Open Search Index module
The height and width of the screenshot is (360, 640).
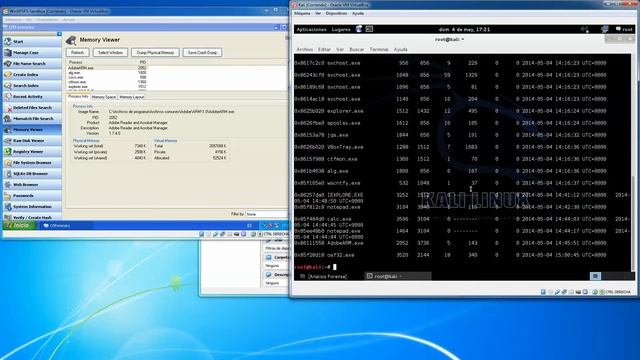point(32,86)
